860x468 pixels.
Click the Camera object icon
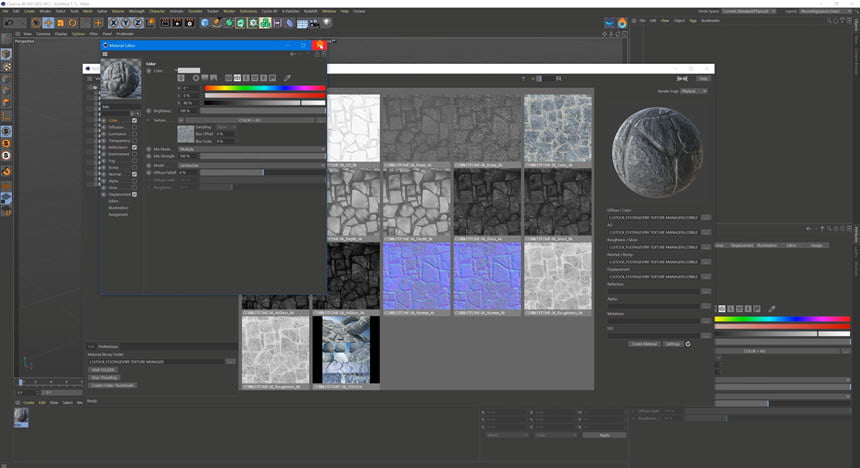[314, 23]
